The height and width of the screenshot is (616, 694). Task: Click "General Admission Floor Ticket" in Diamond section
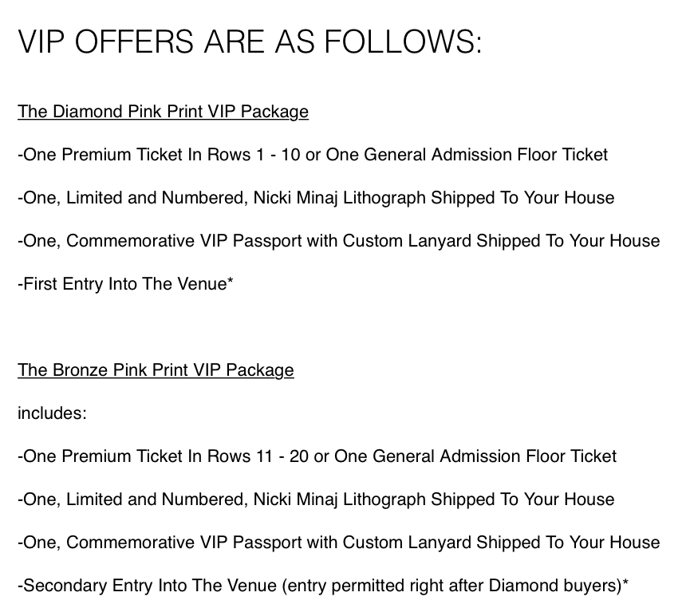486,155
